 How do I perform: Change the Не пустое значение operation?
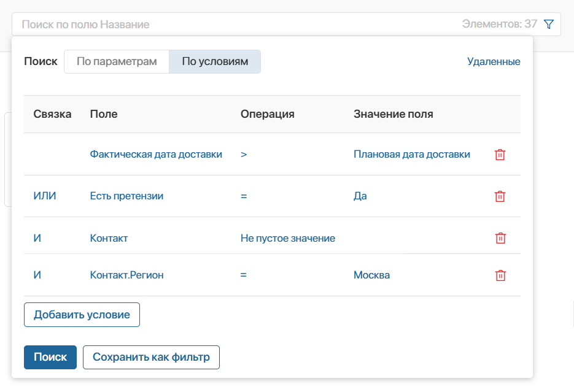pyautogui.click(x=288, y=239)
